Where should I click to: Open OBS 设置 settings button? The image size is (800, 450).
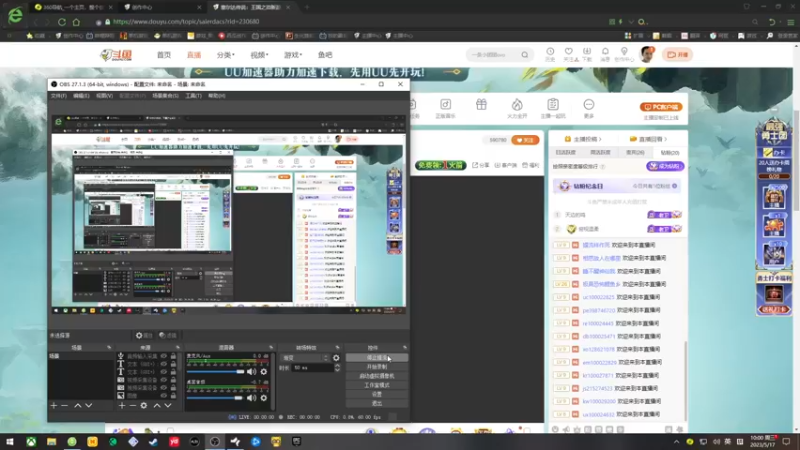point(377,394)
